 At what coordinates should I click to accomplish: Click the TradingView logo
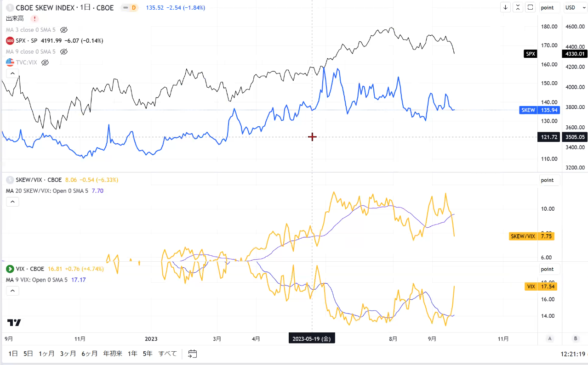pyautogui.click(x=14, y=323)
